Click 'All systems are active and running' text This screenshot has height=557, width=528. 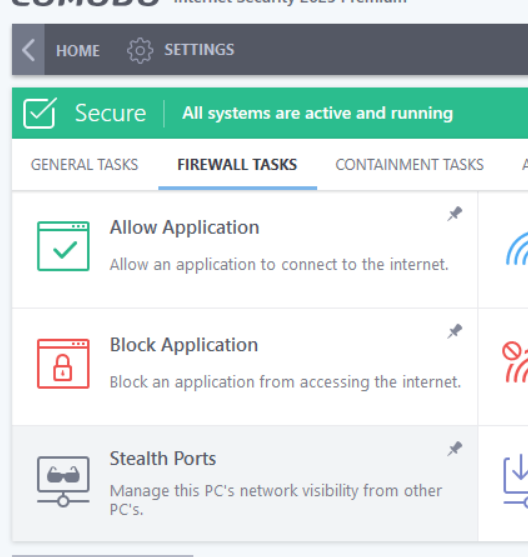coord(318,113)
